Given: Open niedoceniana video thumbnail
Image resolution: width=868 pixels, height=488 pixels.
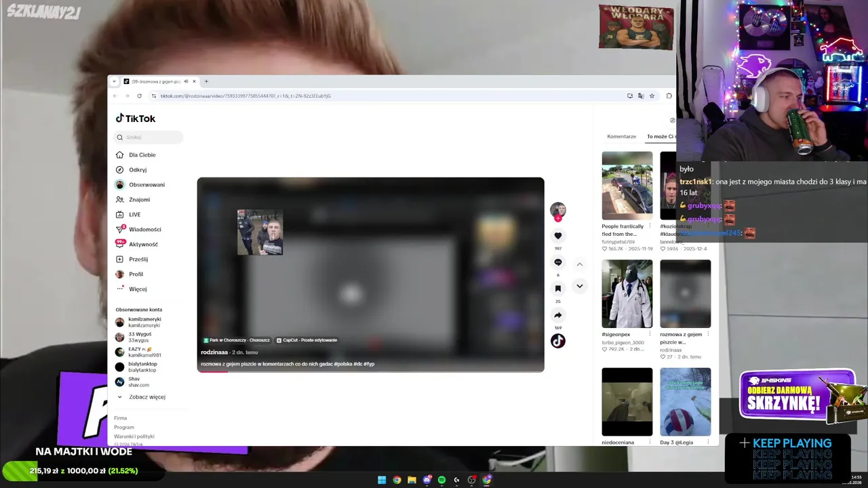Looking at the screenshot, I should [x=627, y=402].
